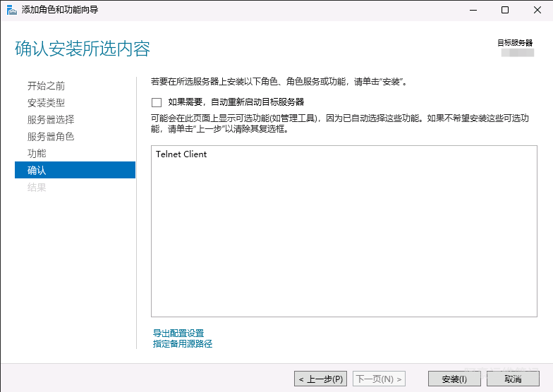Select Telnet Client entry in list
This screenshot has height=392, width=553.
(x=181, y=154)
